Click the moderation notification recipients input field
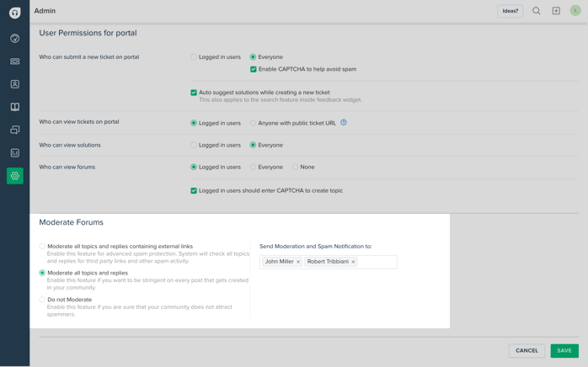The height and width of the screenshot is (367, 588). pyautogui.click(x=377, y=262)
